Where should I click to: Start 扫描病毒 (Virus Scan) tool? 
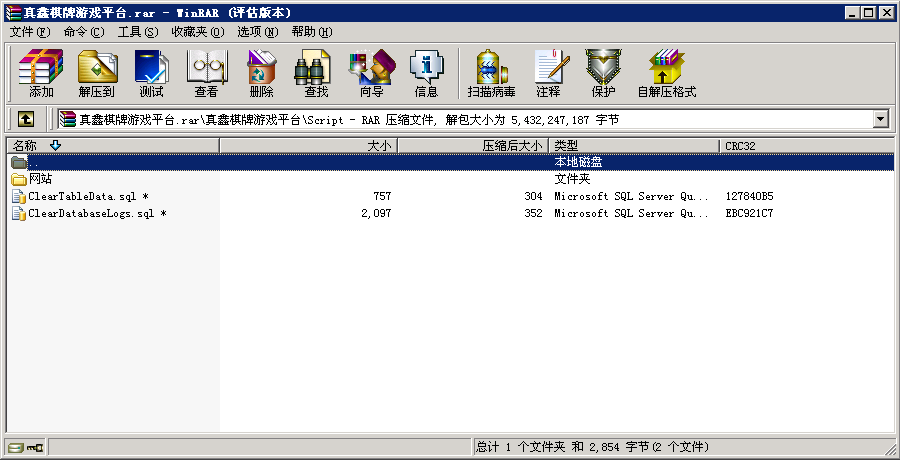(x=491, y=74)
